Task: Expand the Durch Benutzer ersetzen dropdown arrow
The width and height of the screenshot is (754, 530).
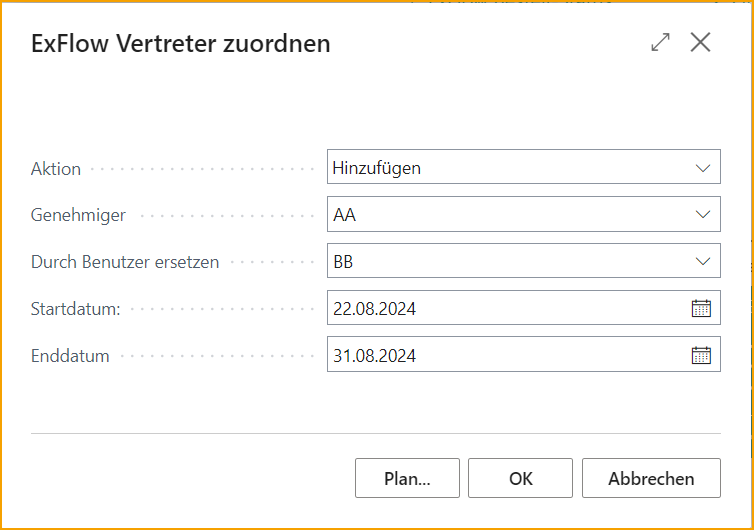Action: (703, 262)
